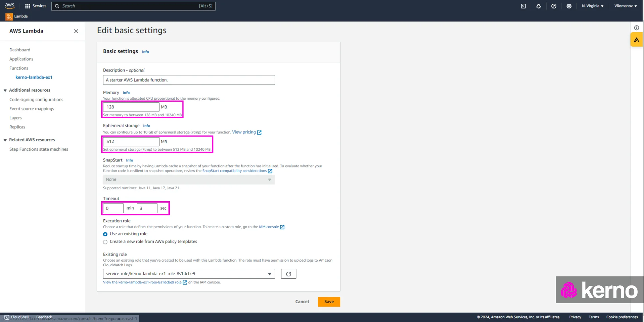The image size is (644, 322).
Task: Open the notifications bell
Action: click(538, 6)
